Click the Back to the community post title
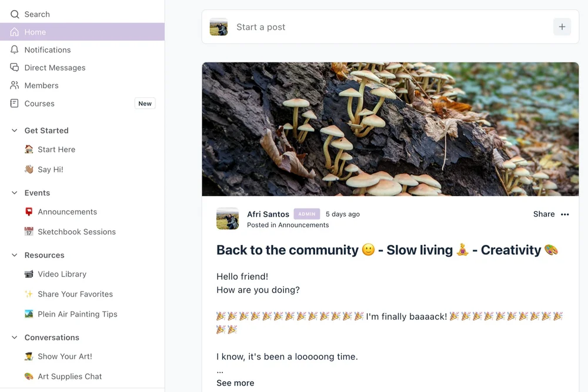Viewport: 588px width, 392px height. click(387, 250)
